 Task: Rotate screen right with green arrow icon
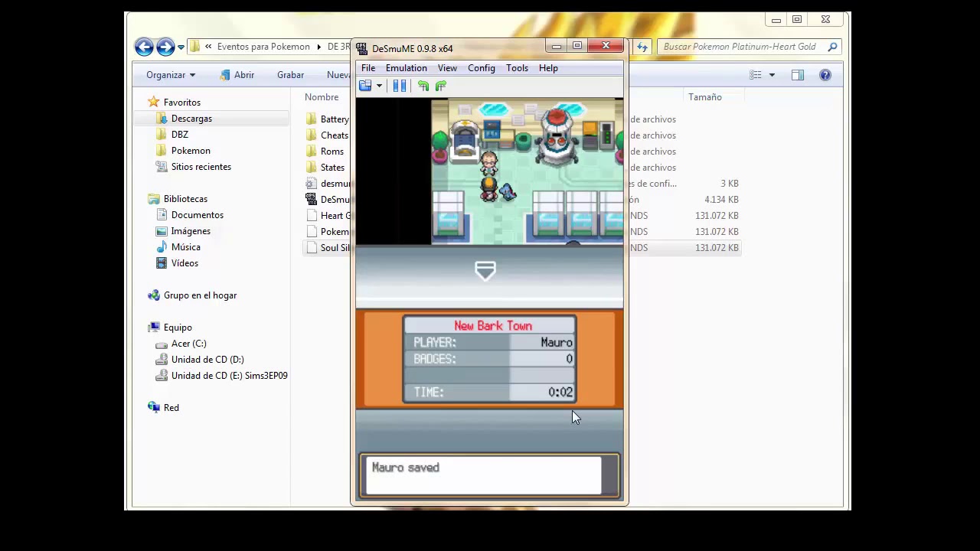441,86
